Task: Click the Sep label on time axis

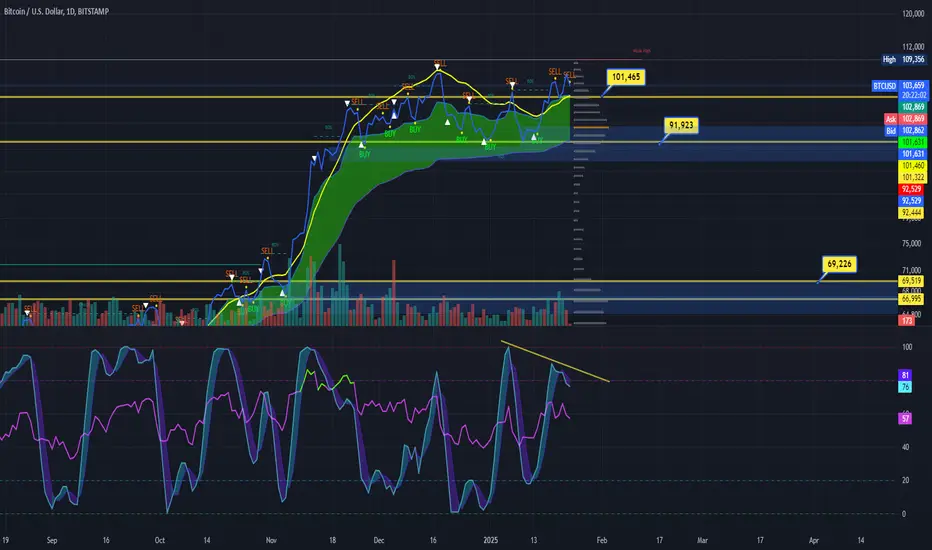Action: [52, 540]
